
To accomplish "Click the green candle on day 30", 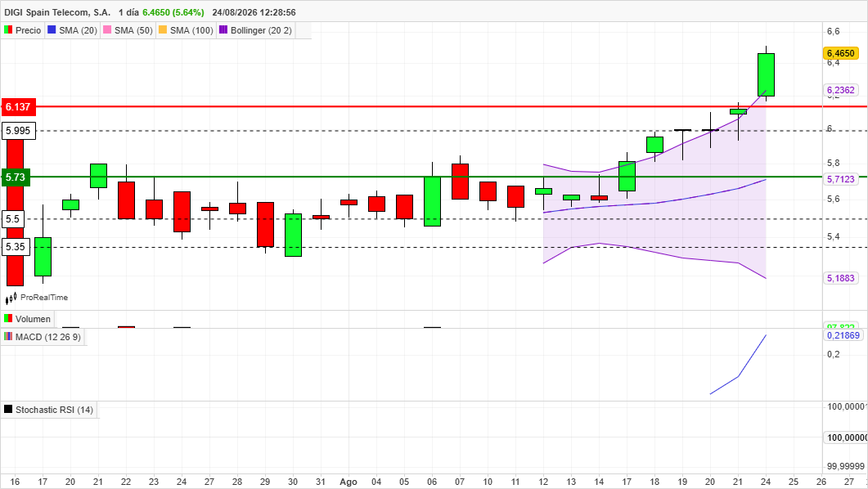I will tap(294, 236).
